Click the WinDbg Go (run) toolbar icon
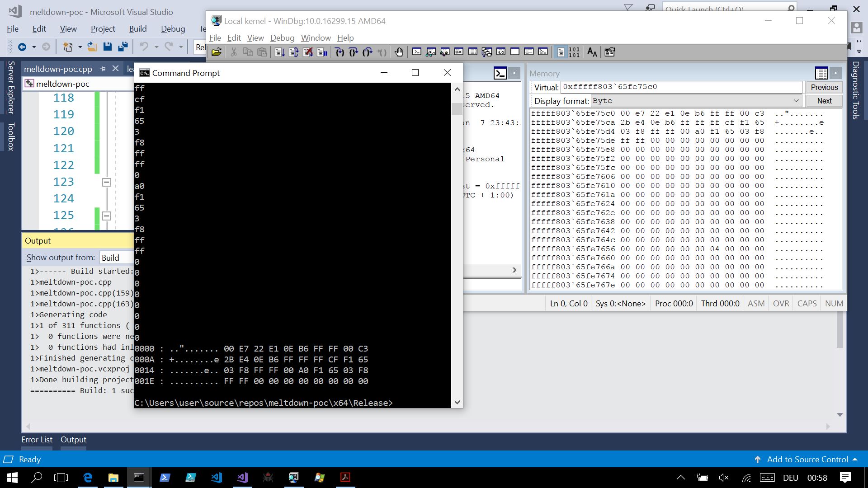Viewport: 868px width, 488px height. click(x=279, y=52)
